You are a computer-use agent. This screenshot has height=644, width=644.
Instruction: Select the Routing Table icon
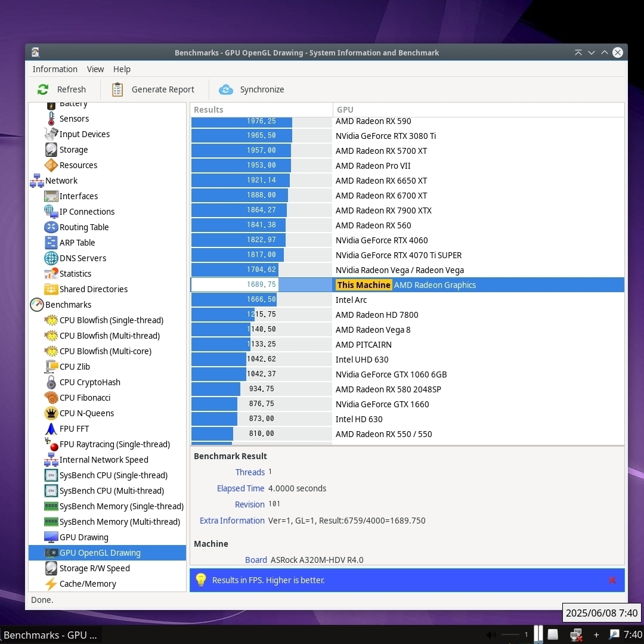point(51,227)
